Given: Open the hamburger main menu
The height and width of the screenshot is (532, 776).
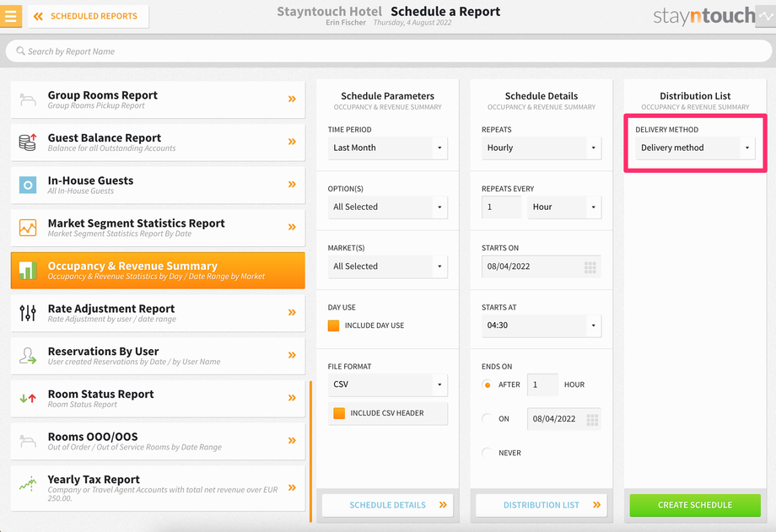Looking at the screenshot, I should pyautogui.click(x=10, y=16).
